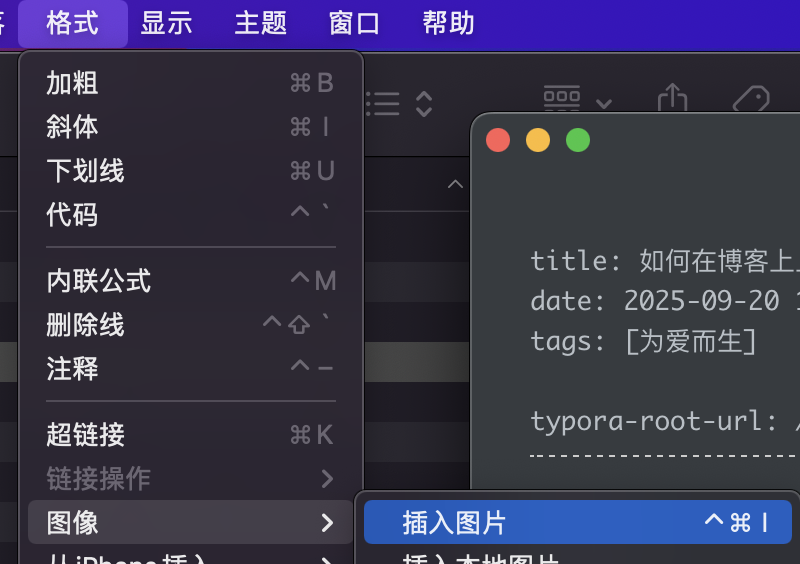Click the grid grouping icon

click(x=562, y=99)
